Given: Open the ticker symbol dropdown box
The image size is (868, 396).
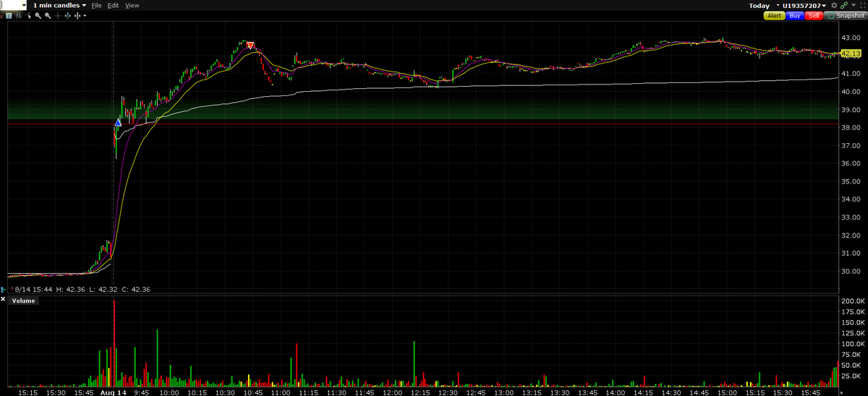Looking at the screenshot, I should coord(13,5).
